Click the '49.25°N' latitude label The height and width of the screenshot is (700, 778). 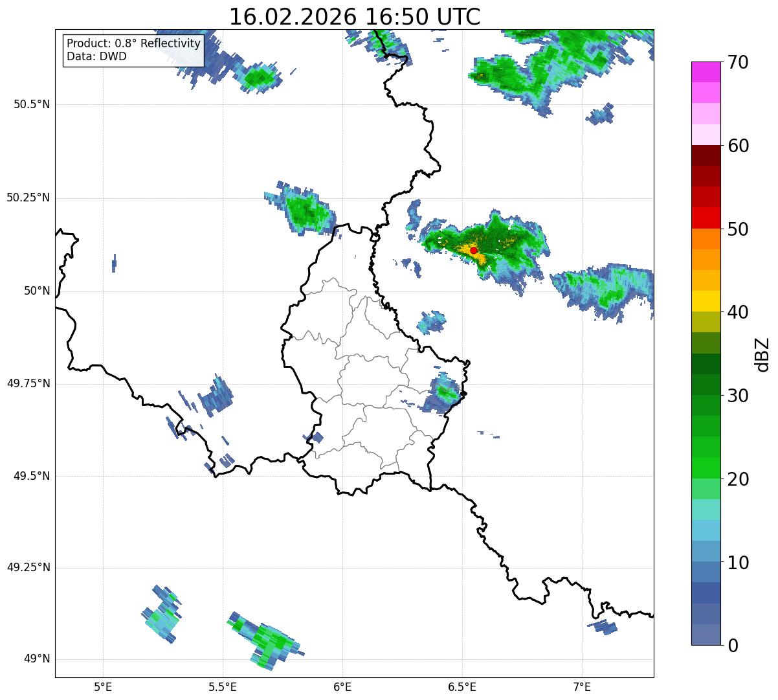tap(28, 567)
